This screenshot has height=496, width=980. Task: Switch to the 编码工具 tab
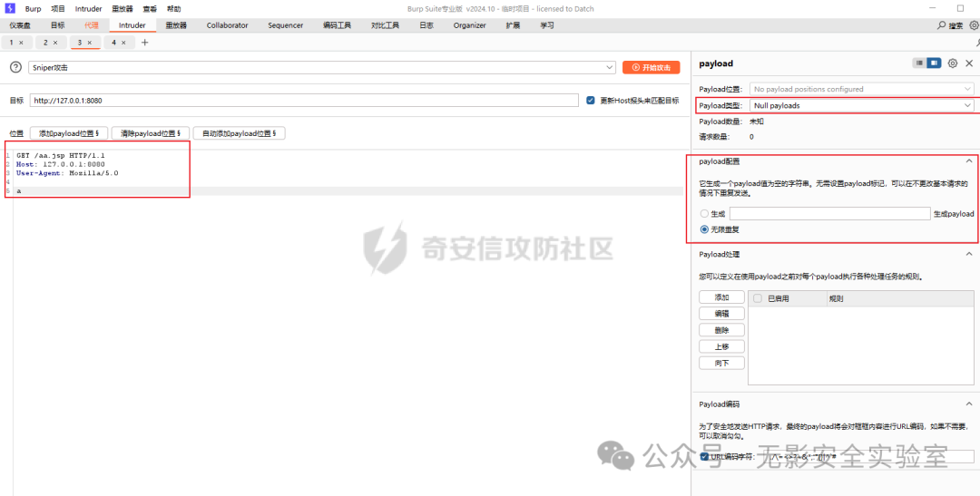(x=337, y=25)
